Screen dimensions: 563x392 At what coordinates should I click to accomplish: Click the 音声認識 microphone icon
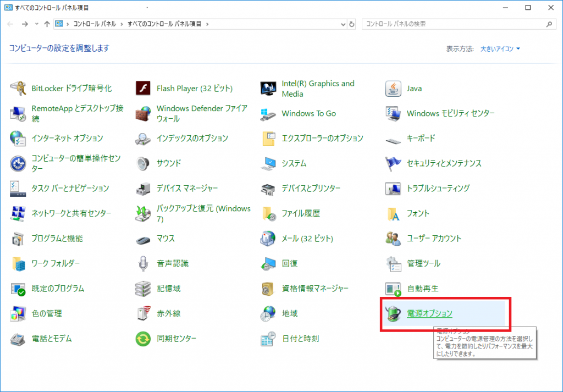click(x=143, y=263)
